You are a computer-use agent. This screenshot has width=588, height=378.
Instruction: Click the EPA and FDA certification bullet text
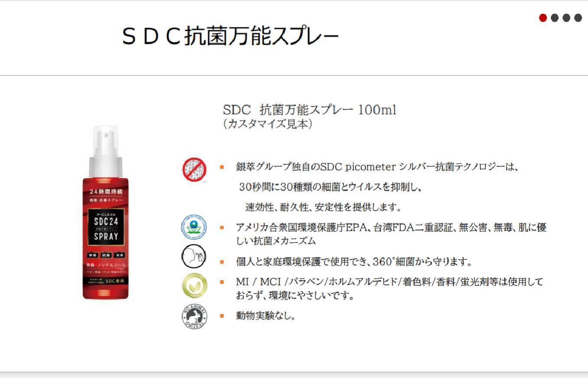[391, 234]
